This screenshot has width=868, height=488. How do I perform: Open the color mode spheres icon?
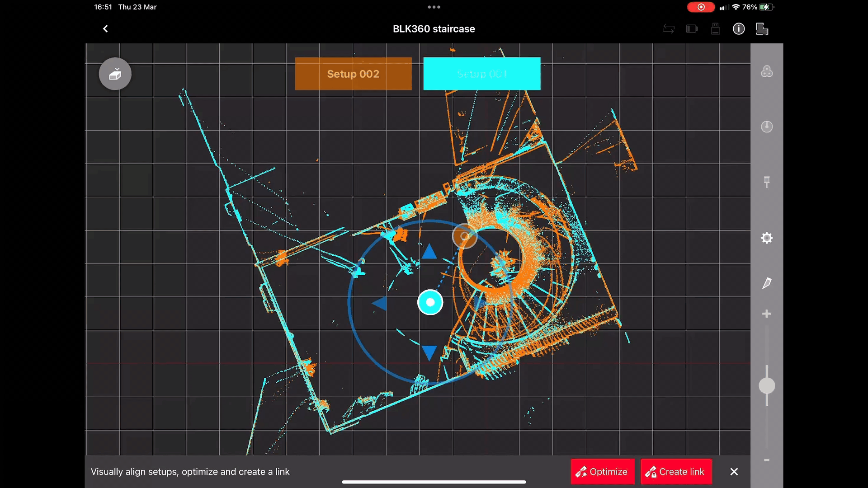point(766,71)
